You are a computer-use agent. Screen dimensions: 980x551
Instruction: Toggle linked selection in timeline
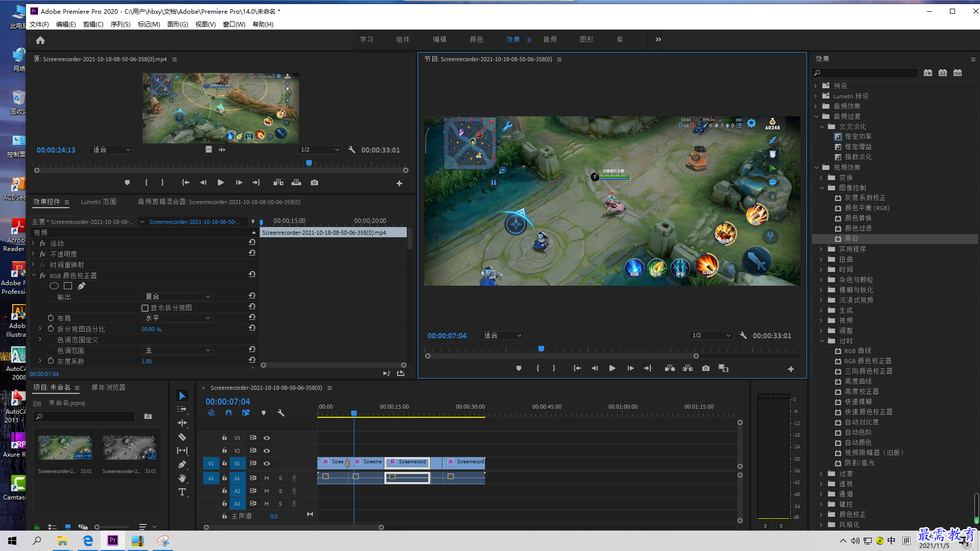click(x=246, y=413)
